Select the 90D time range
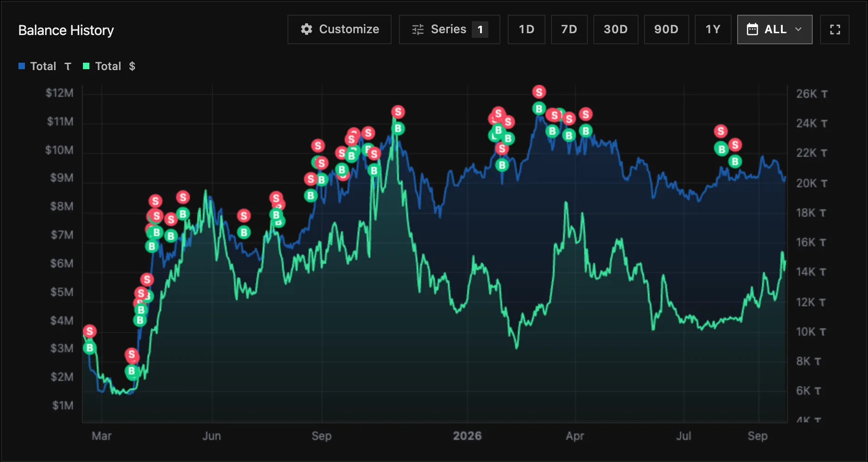The width and height of the screenshot is (868, 462). (667, 30)
